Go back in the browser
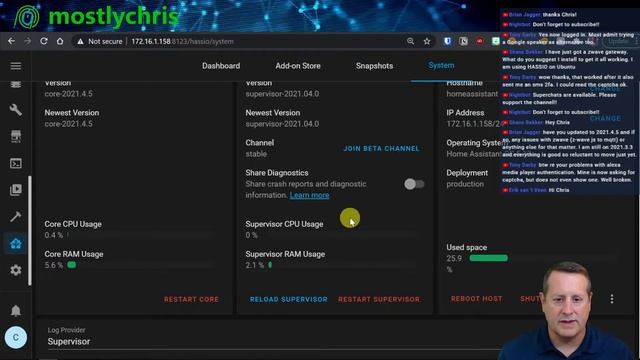The width and height of the screenshot is (640, 360). click(x=11, y=41)
